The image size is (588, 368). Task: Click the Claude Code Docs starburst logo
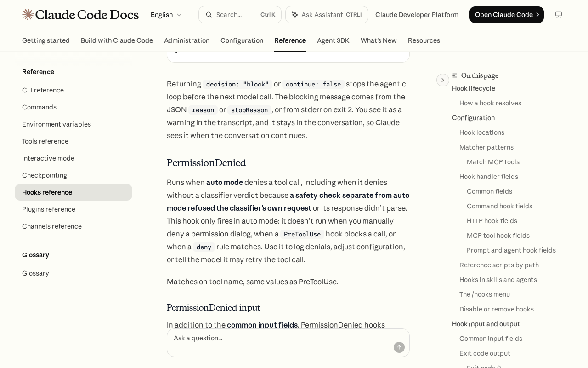pyautogui.click(x=28, y=15)
